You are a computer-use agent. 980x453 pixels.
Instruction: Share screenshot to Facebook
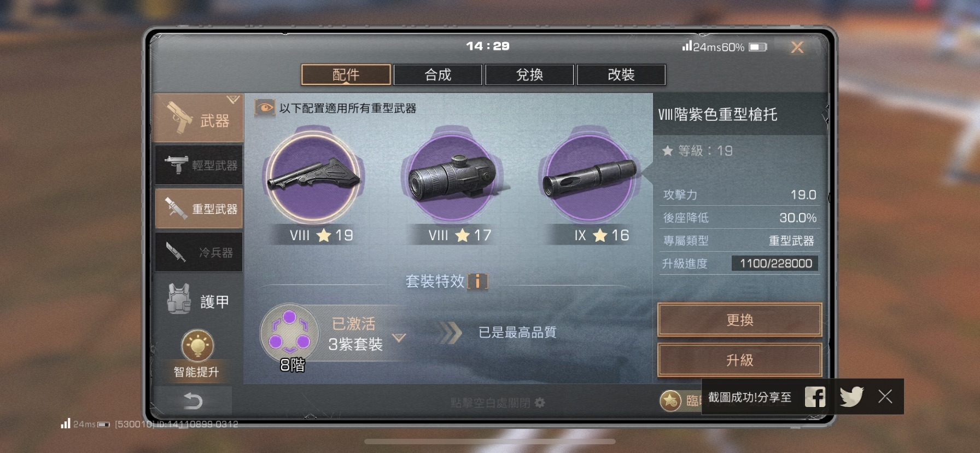[815, 397]
